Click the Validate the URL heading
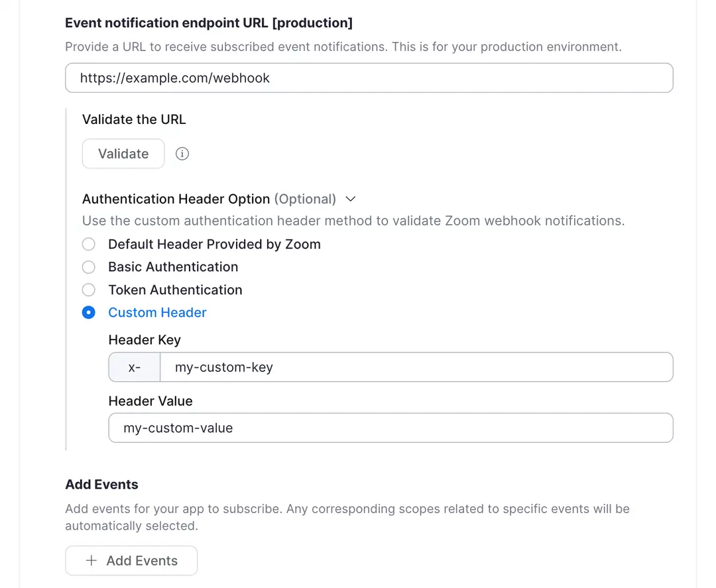 [133, 119]
